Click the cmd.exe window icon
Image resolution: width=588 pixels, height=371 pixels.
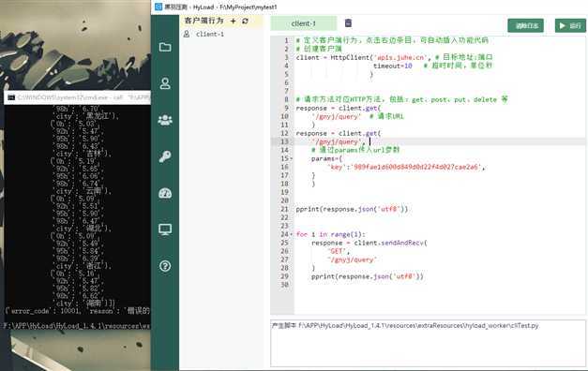(x=11, y=97)
